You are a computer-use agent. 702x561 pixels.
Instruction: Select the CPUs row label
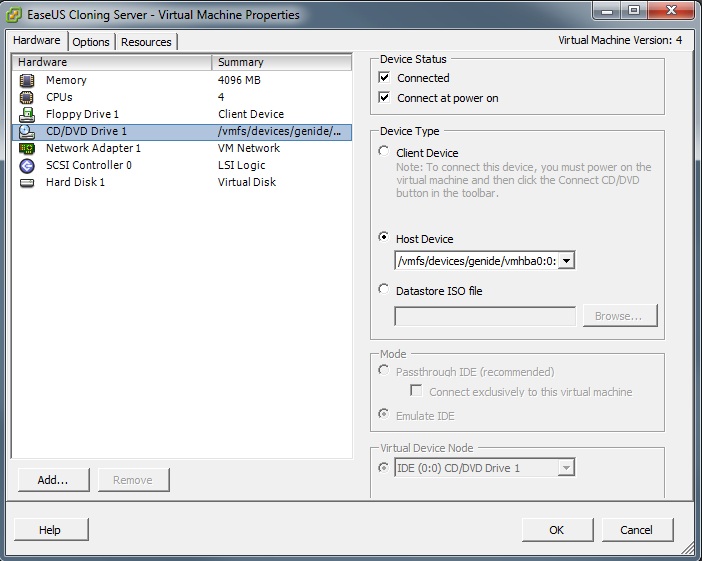59,97
